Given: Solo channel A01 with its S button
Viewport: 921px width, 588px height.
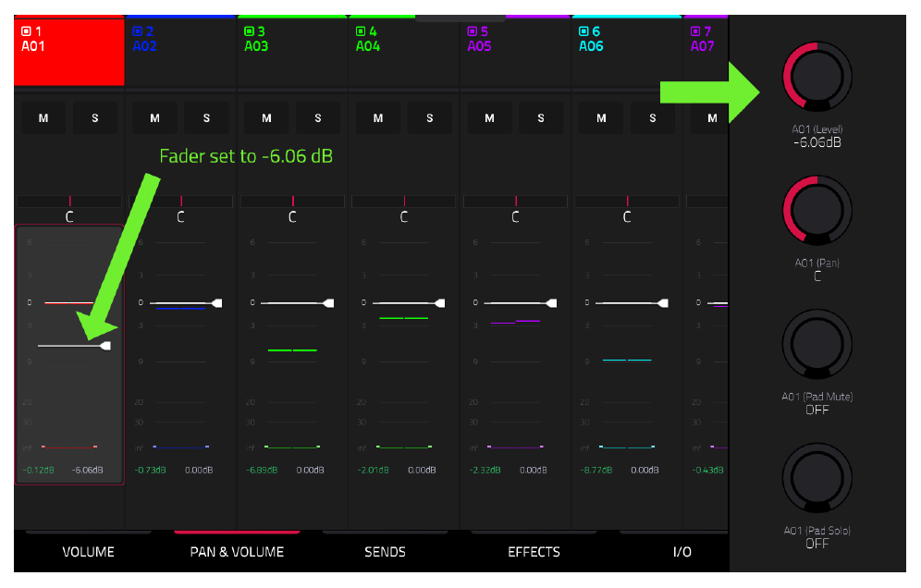Looking at the screenshot, I should pos(95,118).
